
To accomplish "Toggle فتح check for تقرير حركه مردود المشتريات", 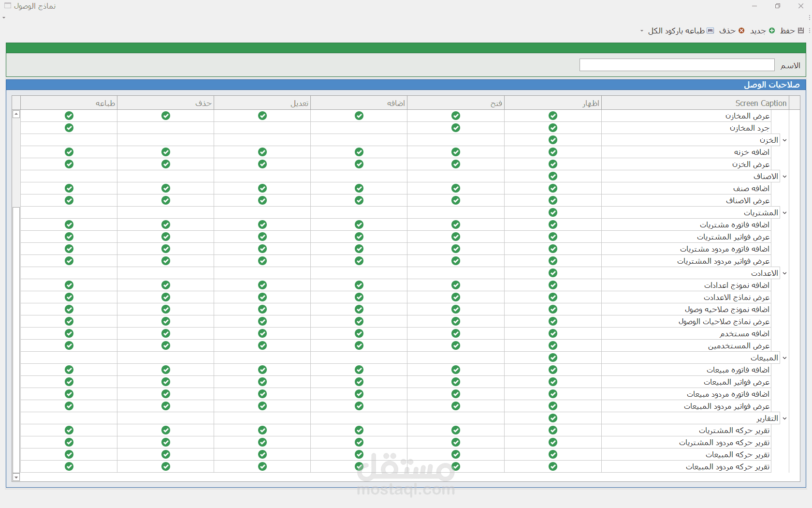I will coord(456,442).
